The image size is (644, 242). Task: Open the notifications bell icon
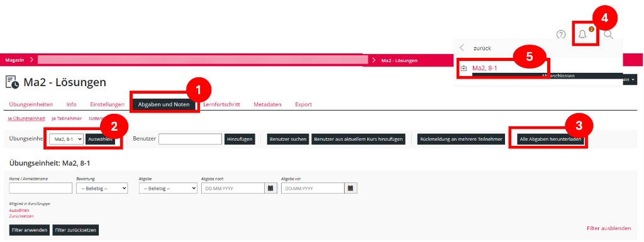click(x=582, y=35)
